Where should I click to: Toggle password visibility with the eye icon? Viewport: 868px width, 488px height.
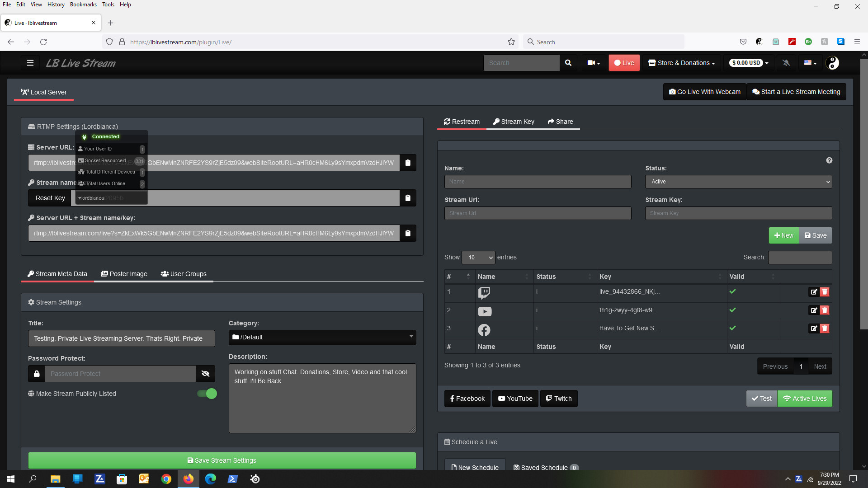[205, 373]
